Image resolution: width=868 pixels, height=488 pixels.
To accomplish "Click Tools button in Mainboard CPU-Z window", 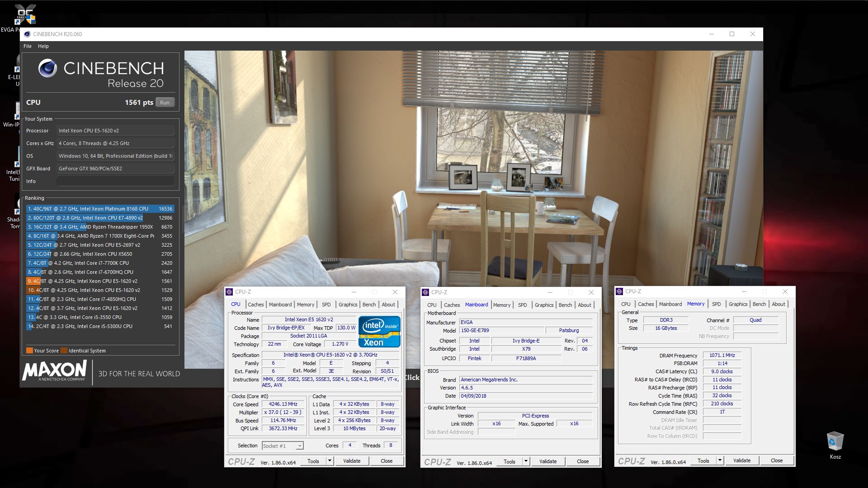I will coord(509,461).
